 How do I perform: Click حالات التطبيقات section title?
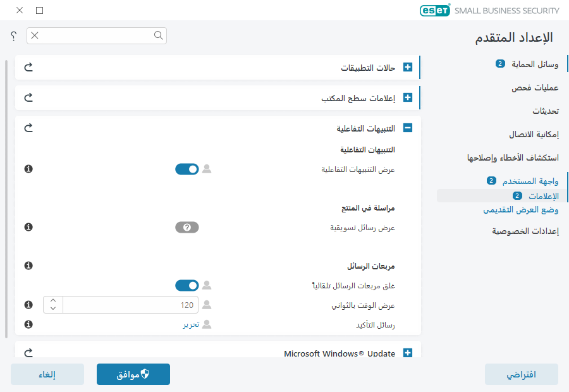pos(367,68)
